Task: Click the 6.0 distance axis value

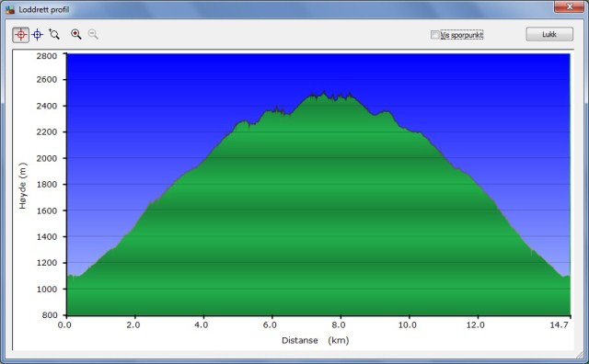Action: coord(270,325)
